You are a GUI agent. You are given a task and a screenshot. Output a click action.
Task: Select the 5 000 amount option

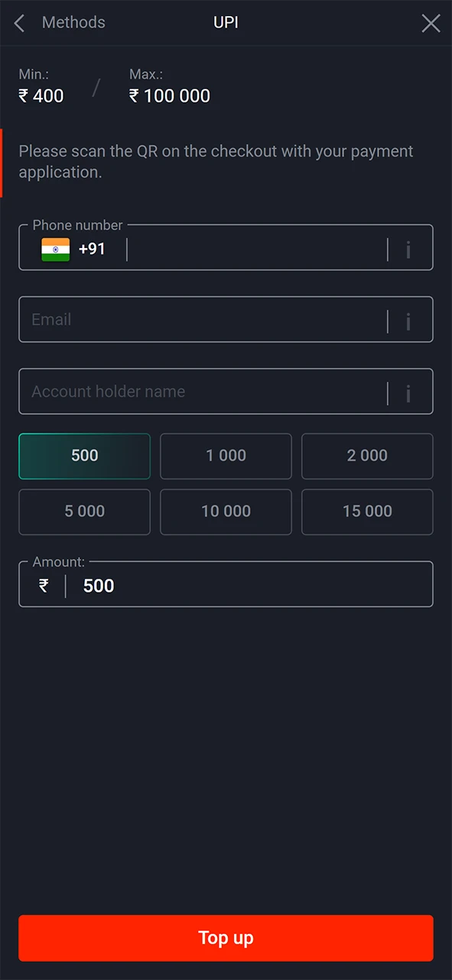[x=84, y=511]
